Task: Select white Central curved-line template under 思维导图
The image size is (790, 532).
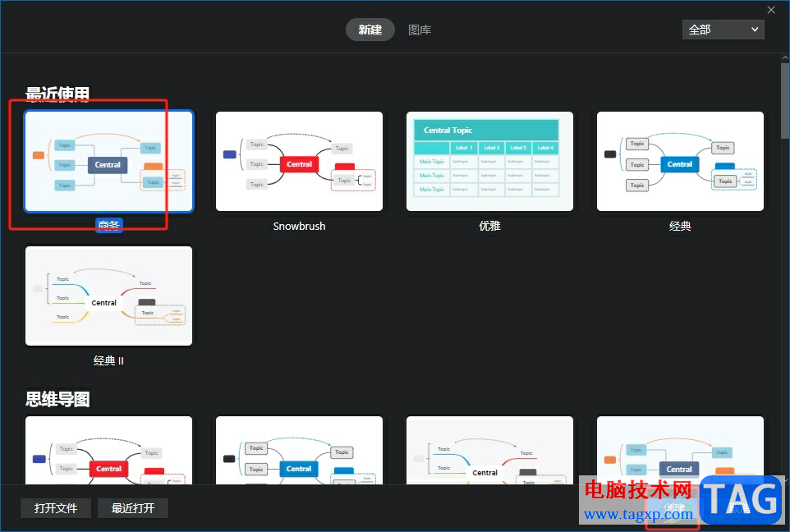Action: pyautogui.click(x=489, y=451)
